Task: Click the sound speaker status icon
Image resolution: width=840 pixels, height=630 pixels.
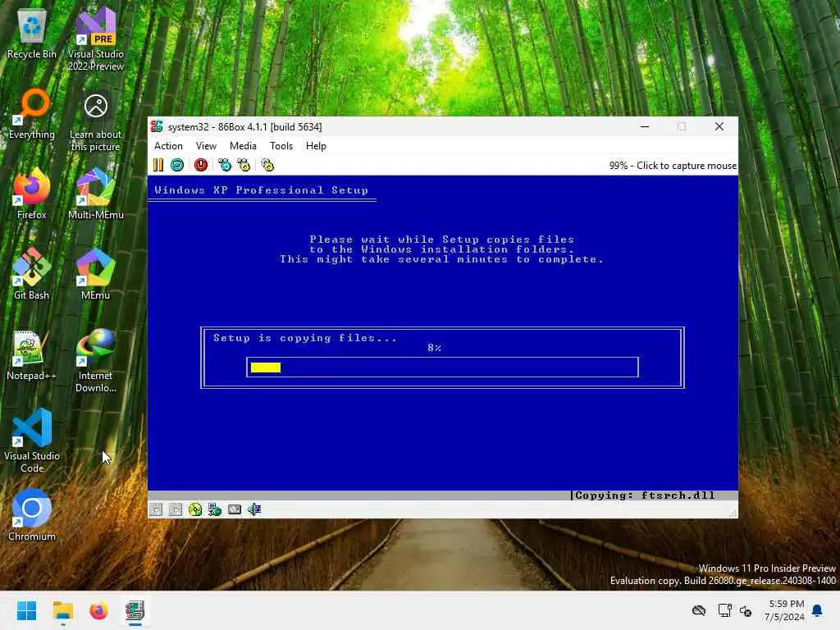Action: (x=254, y=509)
